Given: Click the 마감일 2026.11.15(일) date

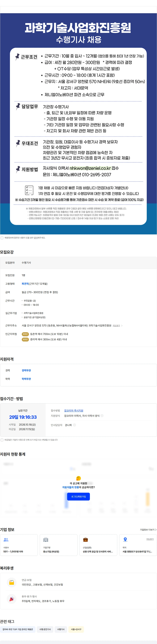Looking at the screenshot, I should 22,429.
